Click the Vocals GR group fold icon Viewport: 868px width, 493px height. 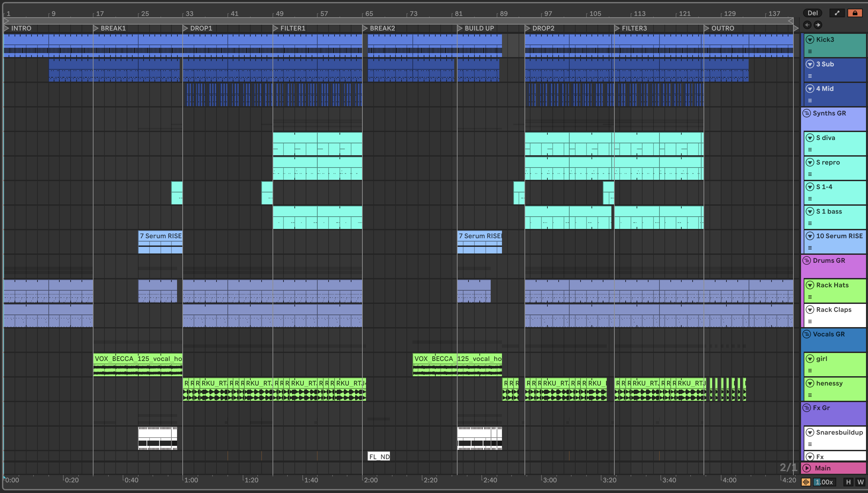click(807, 334)
